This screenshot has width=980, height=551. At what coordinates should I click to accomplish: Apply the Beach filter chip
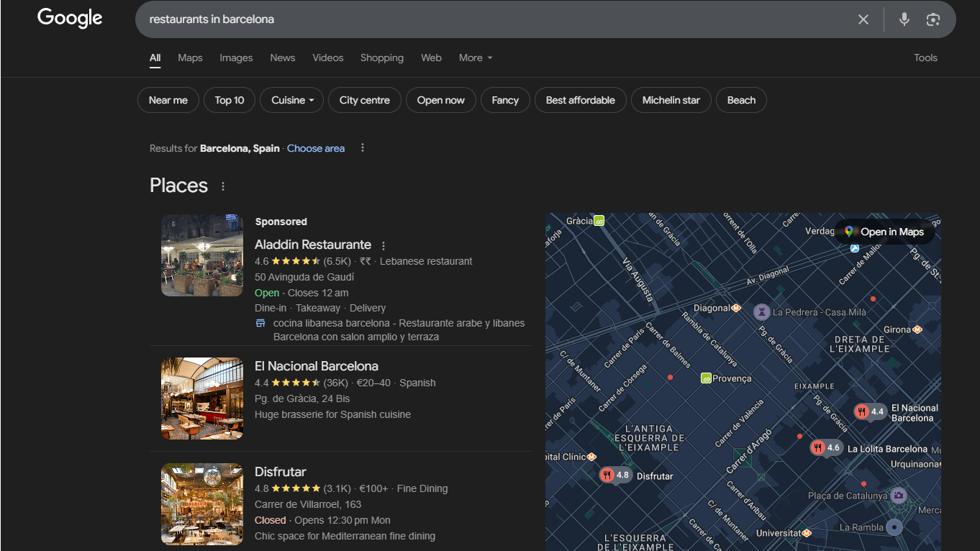(x=741, y=100)
